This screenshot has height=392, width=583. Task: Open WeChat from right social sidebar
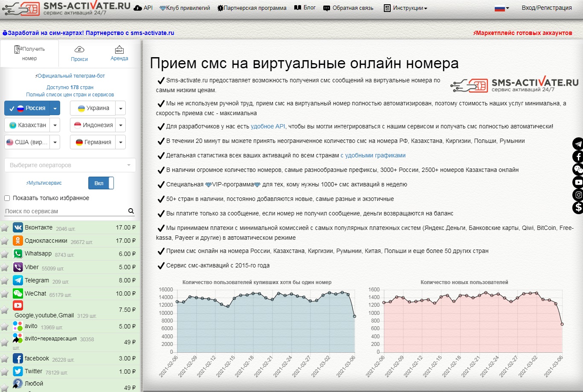(x=578, y=169)
